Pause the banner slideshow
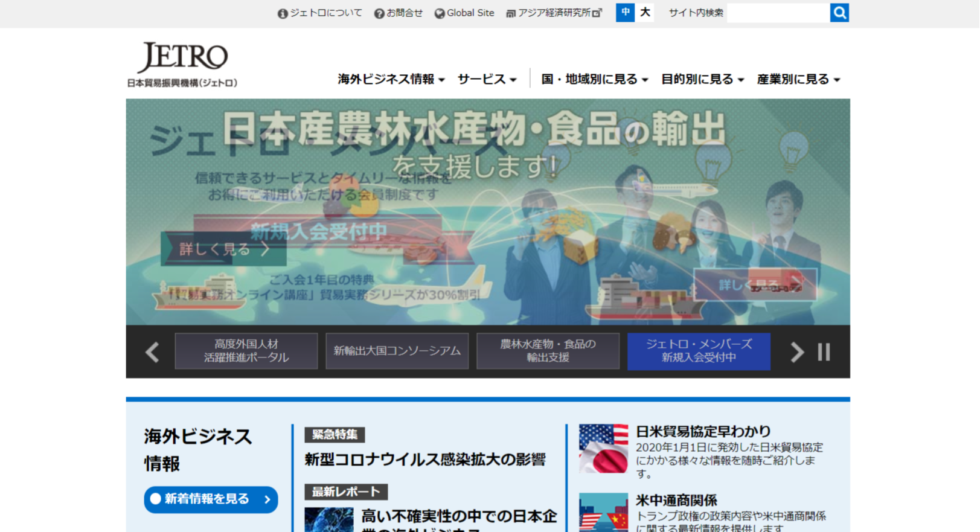The image size is (980, 532). [x=824, y=352]
